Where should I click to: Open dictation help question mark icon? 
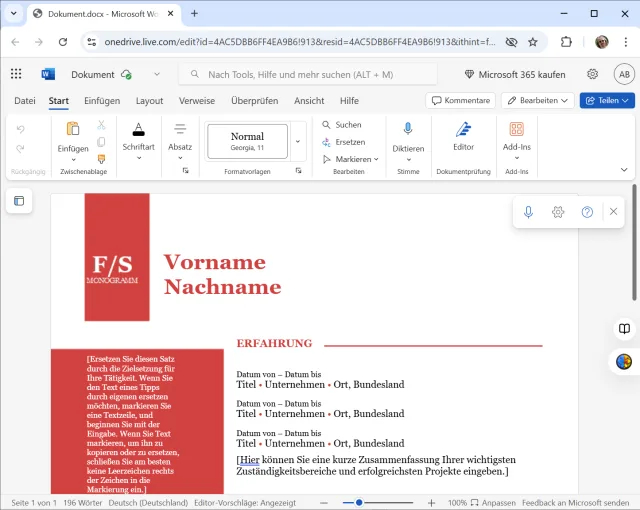[x=587, y=212]
